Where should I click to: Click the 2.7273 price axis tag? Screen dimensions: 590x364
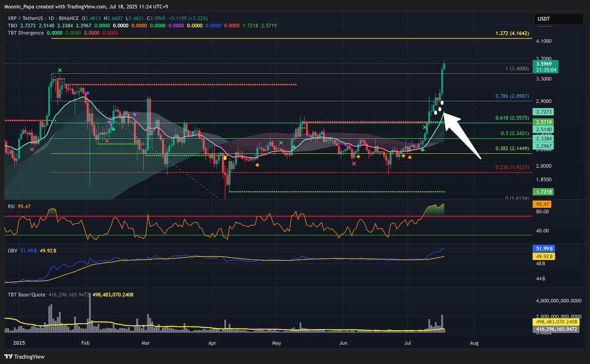(544, 112)
